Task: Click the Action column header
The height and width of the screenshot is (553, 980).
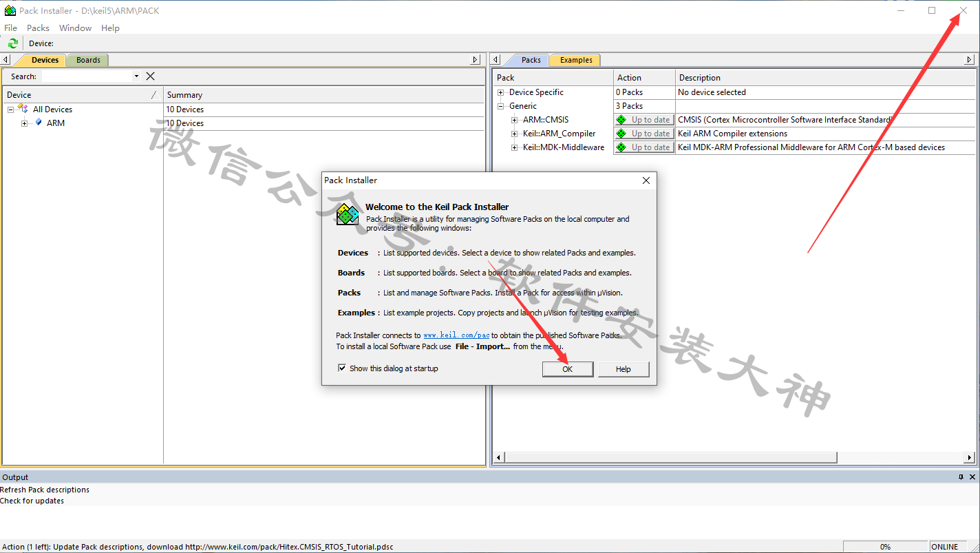Action: 643,78
